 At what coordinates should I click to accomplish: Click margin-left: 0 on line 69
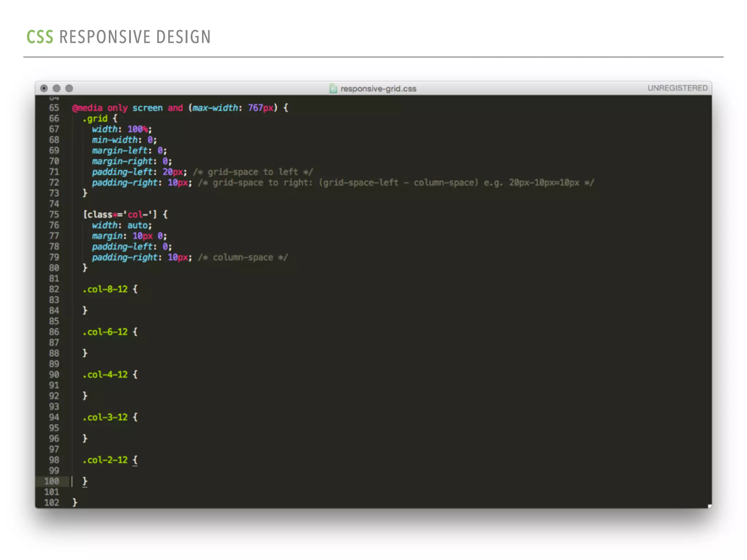tap(129, 151)
